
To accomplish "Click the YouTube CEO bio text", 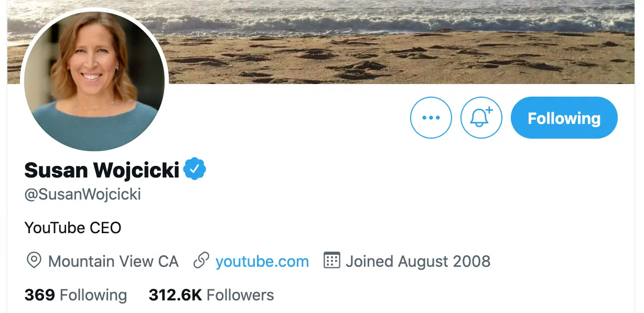I will tap(73, 227).
